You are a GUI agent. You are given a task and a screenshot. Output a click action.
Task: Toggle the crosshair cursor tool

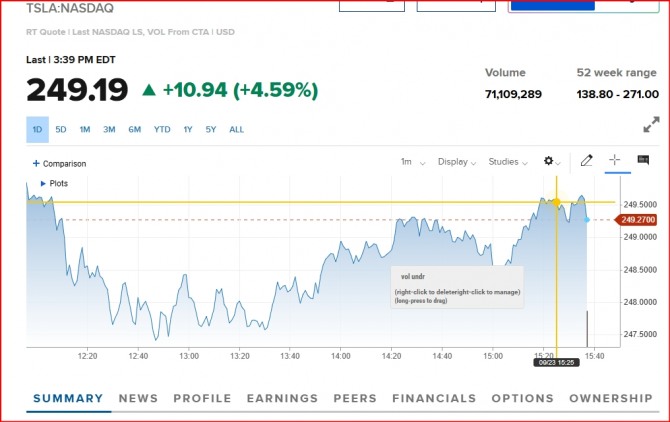pos(614,160)
